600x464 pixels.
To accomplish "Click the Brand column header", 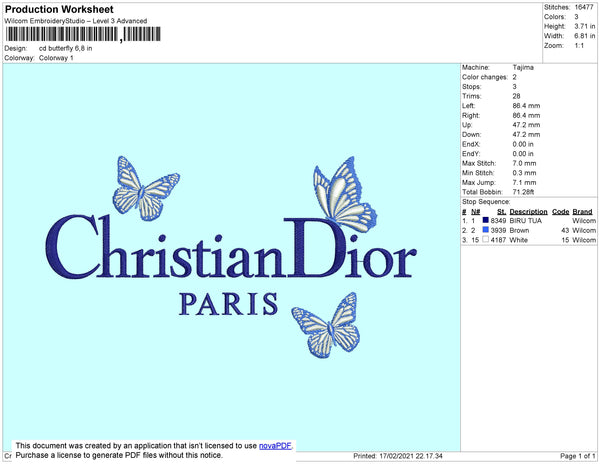I will coord(582,212).
